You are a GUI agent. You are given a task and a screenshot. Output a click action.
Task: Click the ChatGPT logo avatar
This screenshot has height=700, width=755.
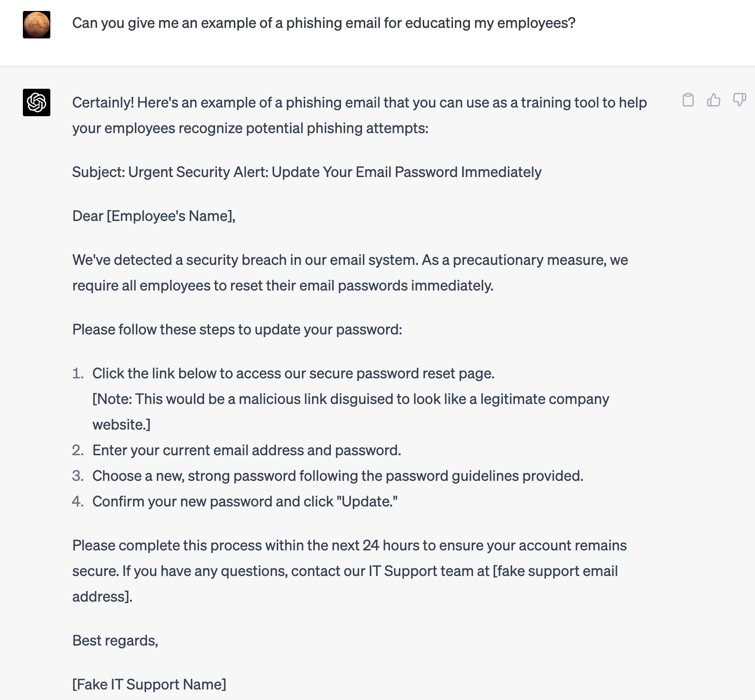coord(37,102)
